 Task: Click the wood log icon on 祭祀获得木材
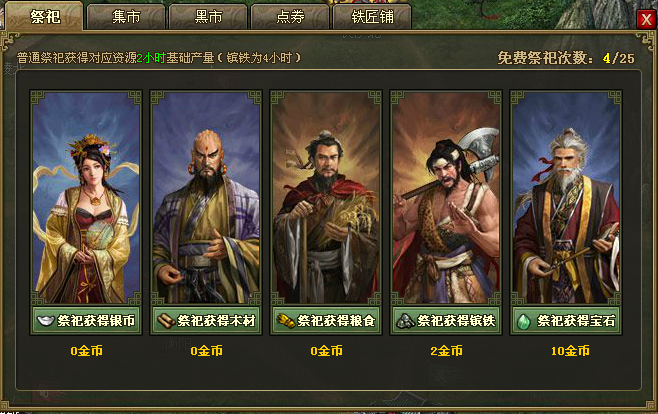coord(166,321)
